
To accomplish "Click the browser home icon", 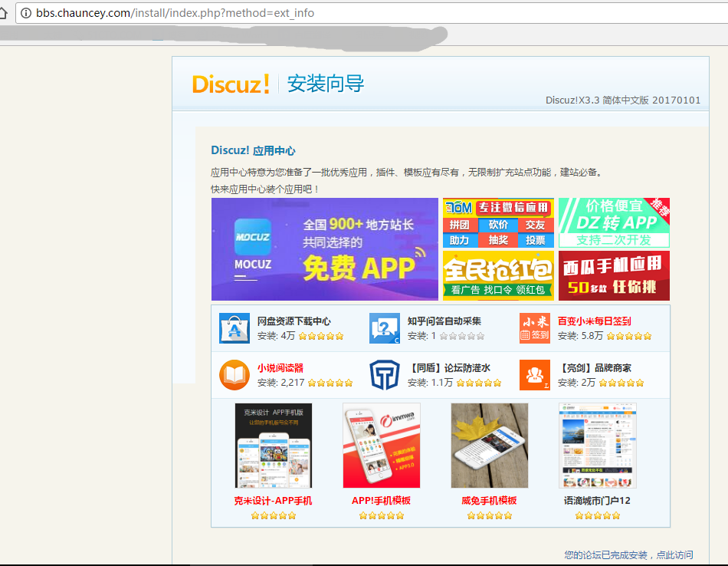I will click(3, 13).
